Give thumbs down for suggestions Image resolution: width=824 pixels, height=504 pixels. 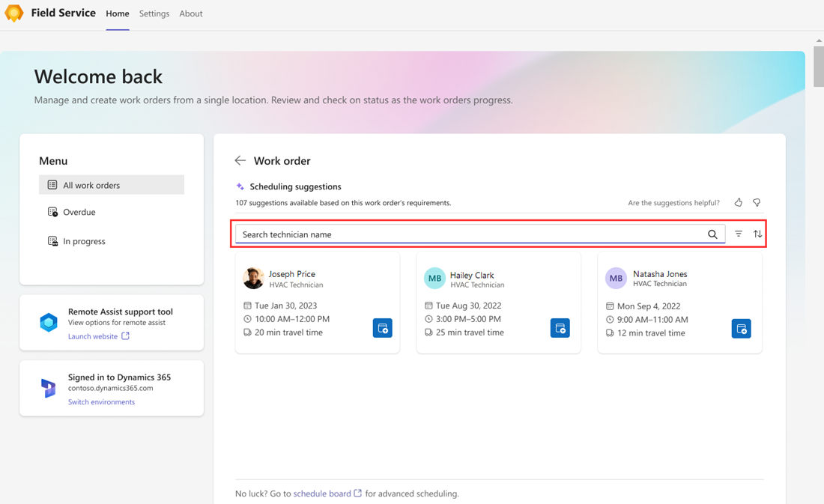(x=757, y=202)
